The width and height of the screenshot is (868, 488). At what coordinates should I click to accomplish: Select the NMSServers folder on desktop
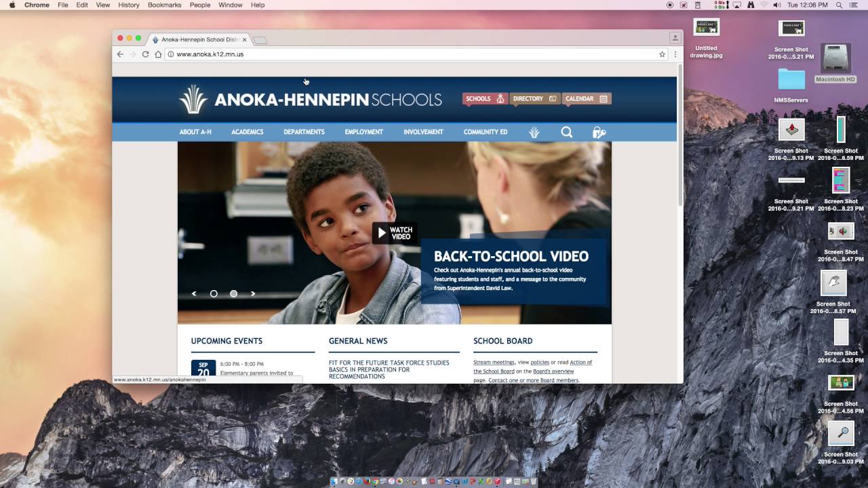[791, 85]
